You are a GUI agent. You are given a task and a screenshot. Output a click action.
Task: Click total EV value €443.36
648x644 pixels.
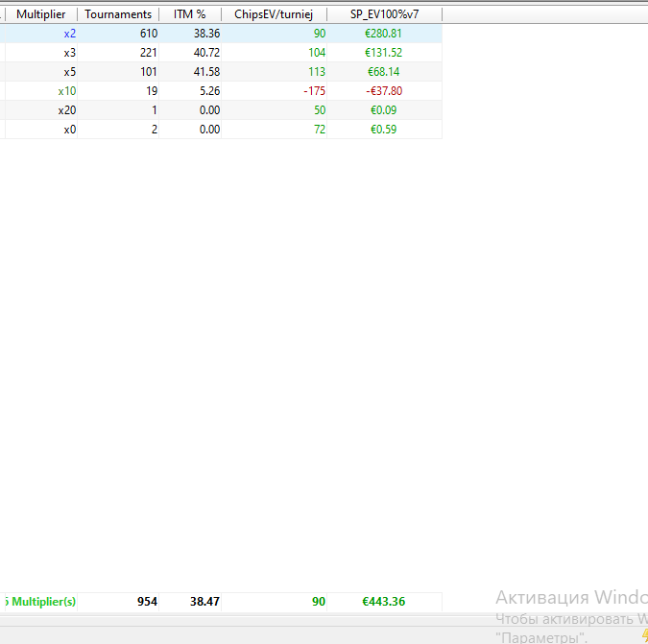[383, 602]
